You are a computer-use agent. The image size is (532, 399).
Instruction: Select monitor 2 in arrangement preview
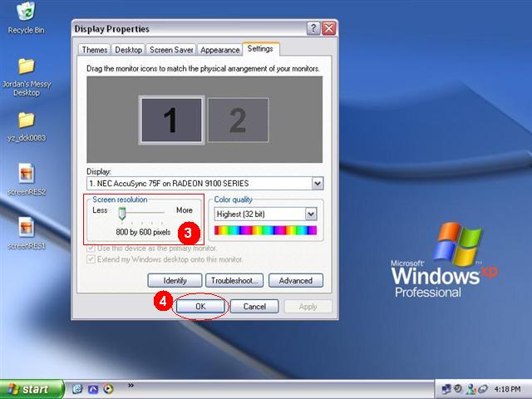(238, 120)
